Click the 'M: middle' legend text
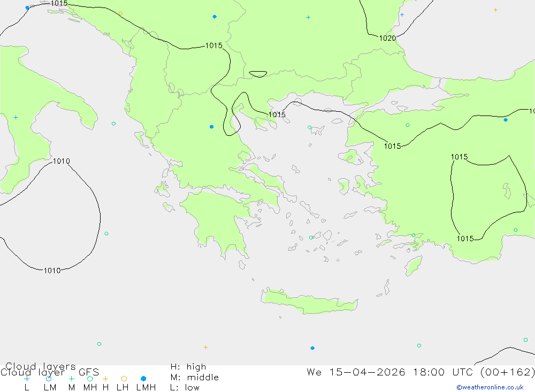535x392 pixels. pos(195,378)
